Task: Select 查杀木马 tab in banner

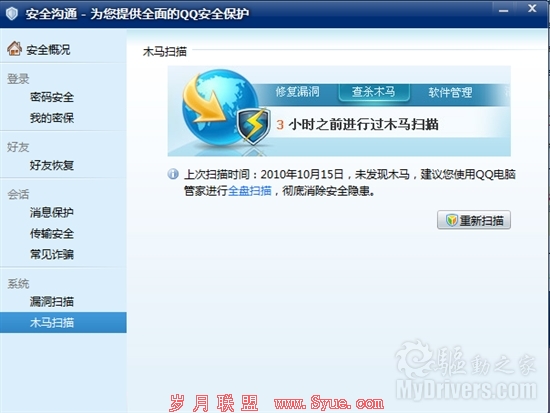Action: click(x=374, y=92)
